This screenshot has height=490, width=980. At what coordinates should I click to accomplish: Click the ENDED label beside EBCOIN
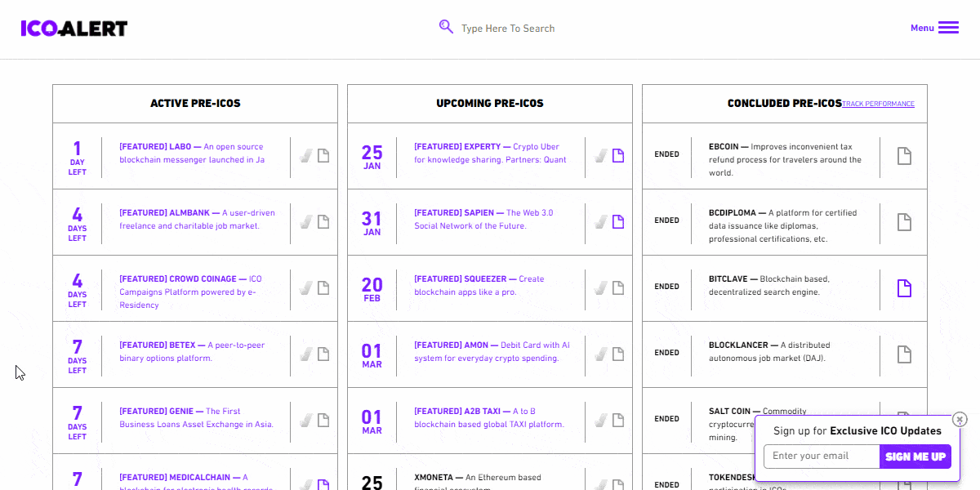(x=666, y=154)
